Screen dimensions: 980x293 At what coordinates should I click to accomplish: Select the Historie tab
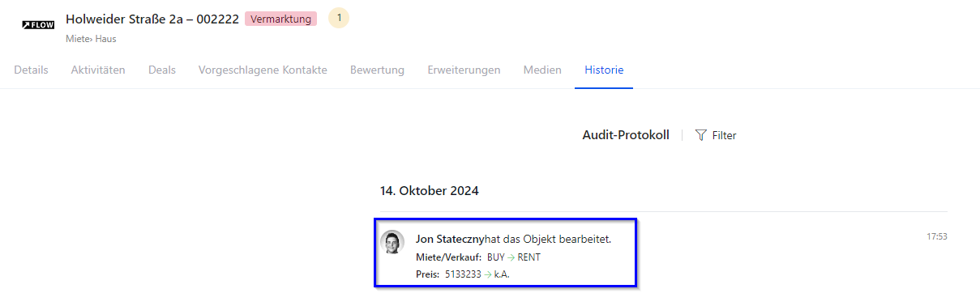click(604, 70)
